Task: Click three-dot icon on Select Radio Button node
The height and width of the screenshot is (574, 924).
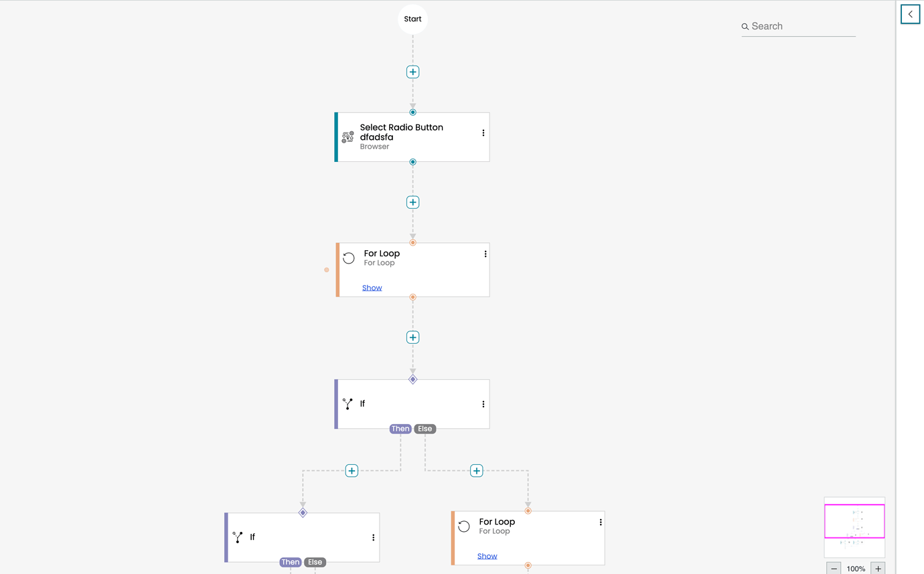Action: (x=483, y=132)
